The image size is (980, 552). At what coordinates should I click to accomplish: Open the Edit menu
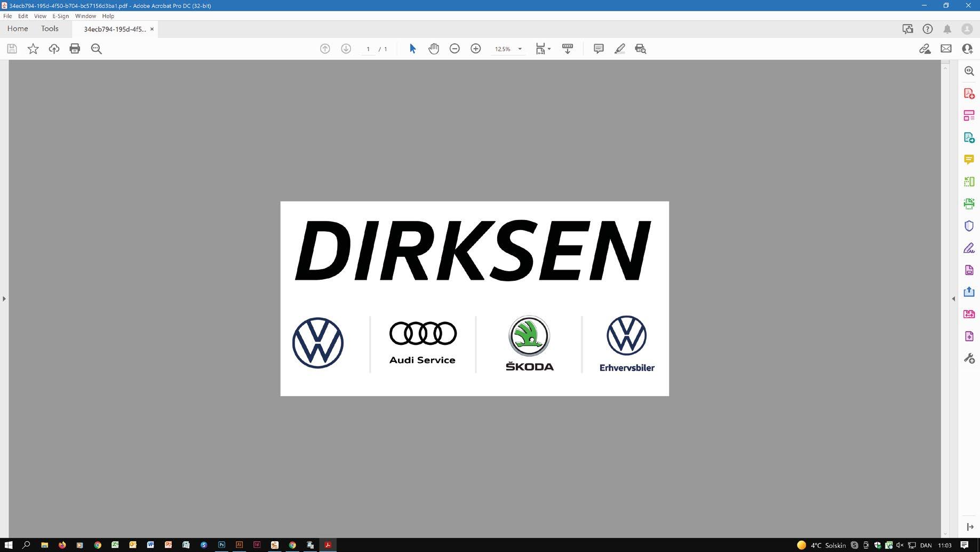point(23,16)
